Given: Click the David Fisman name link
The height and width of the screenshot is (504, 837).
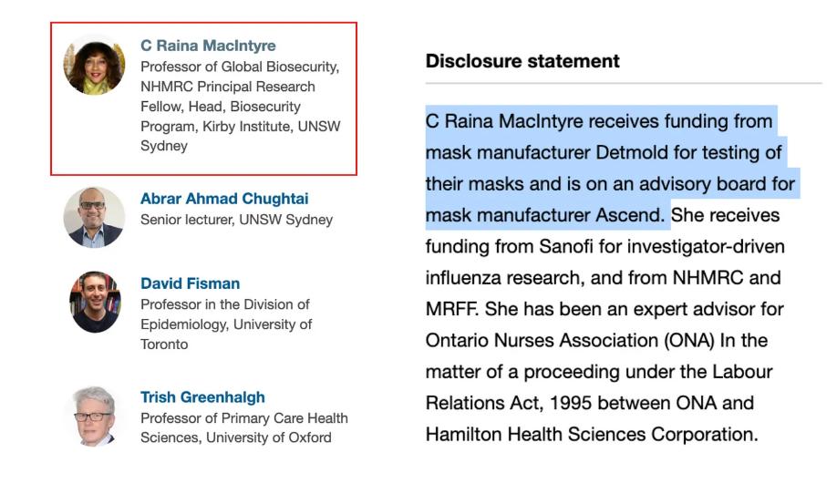Looking at the screenshot, I should coord(190,283).
